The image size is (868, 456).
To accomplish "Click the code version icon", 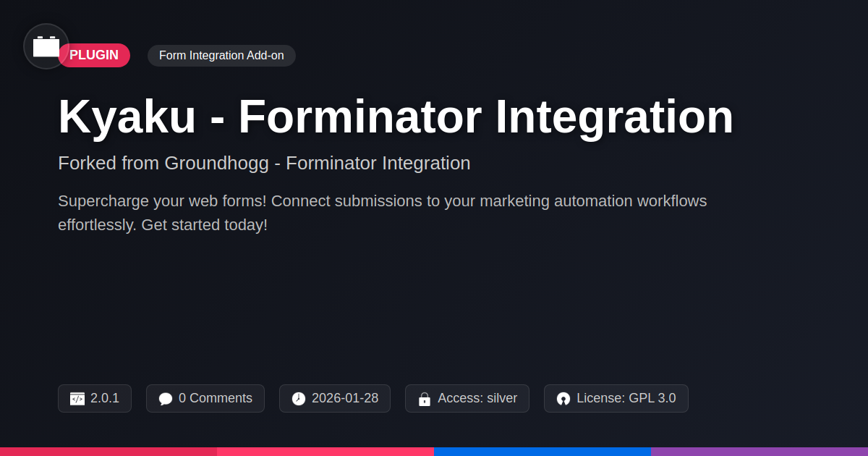I will [77, 399].
